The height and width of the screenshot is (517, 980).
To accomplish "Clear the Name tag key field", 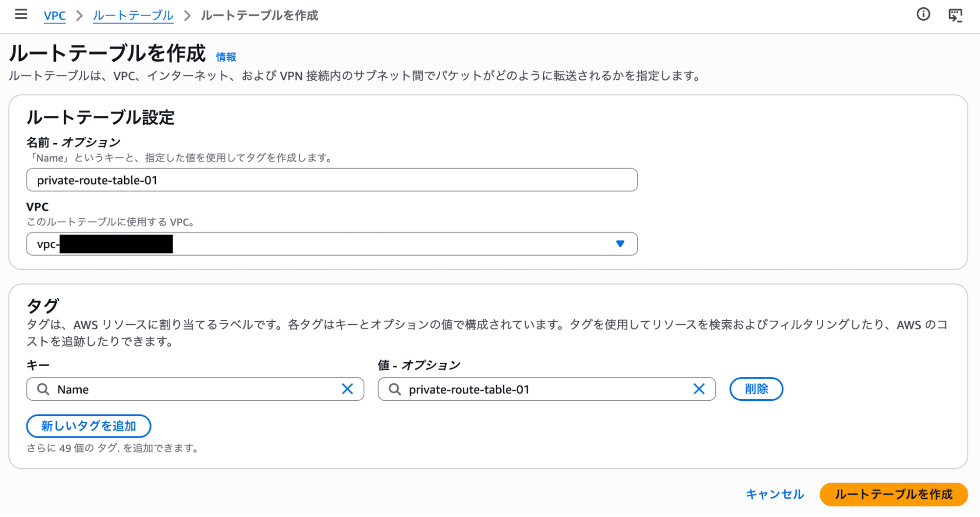I will coord(347,389).
